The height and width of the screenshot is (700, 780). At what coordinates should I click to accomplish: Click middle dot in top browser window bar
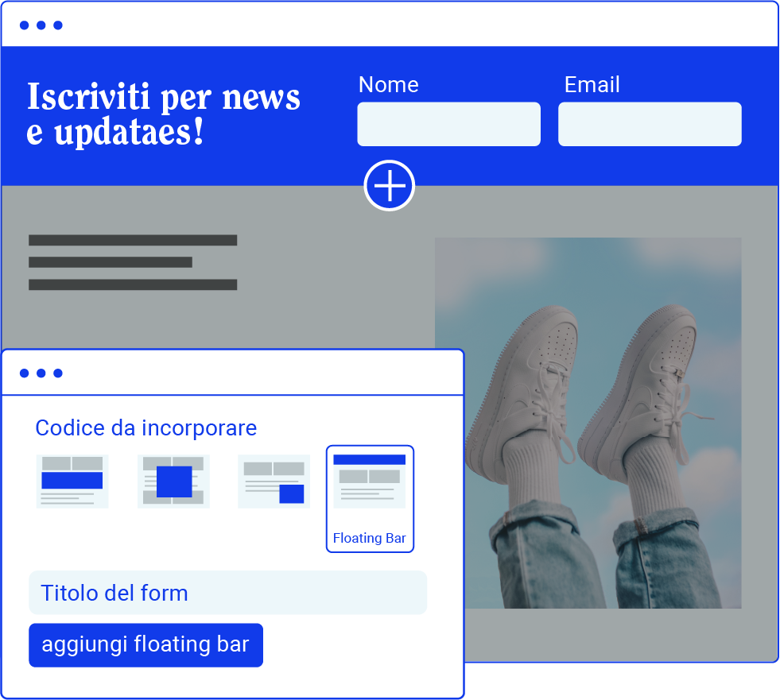(x=41, y=25)
